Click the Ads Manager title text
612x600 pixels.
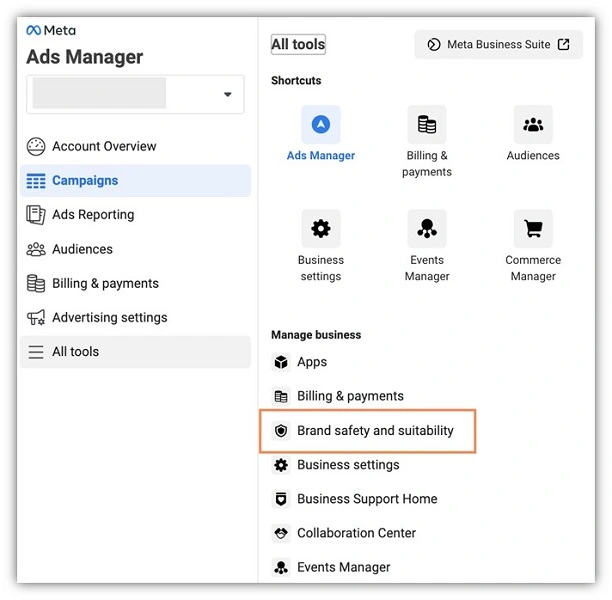click(x=85, y=57)
